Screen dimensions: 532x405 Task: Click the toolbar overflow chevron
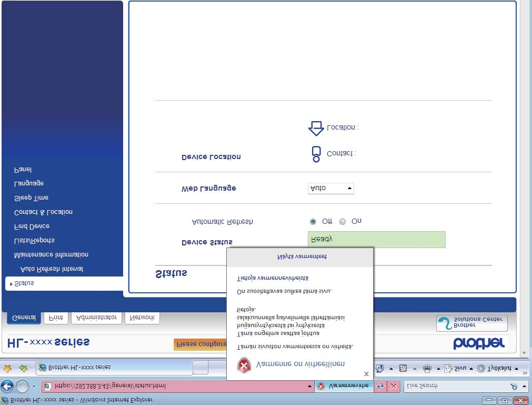tap(525, 373)
